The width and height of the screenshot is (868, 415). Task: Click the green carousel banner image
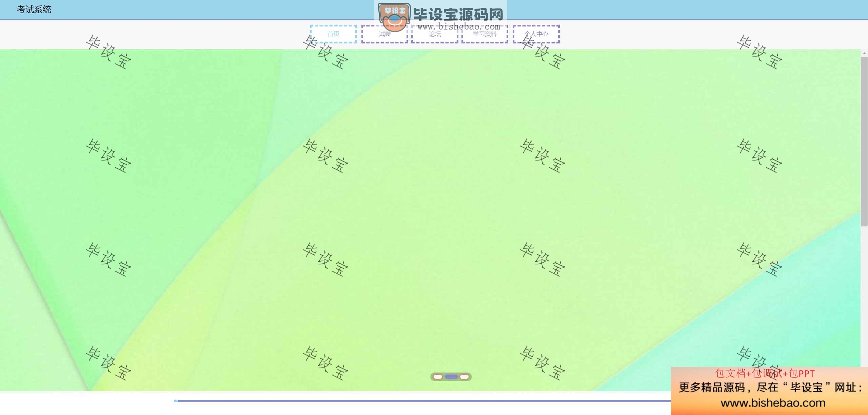pos(430,221)
